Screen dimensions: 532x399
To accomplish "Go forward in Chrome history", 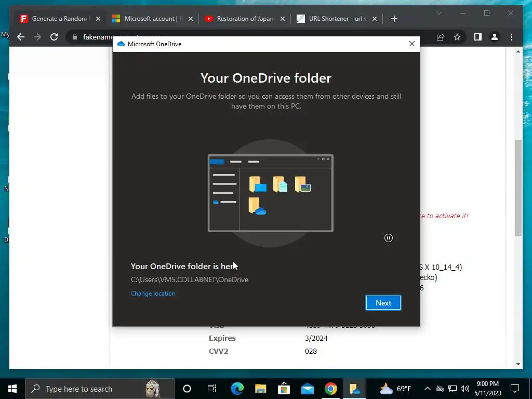I will click(x=37, y=37).
